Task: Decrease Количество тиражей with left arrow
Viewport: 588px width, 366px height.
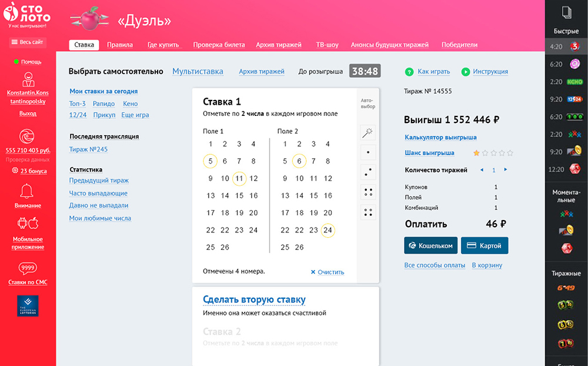Action: (x=482, y=170)
